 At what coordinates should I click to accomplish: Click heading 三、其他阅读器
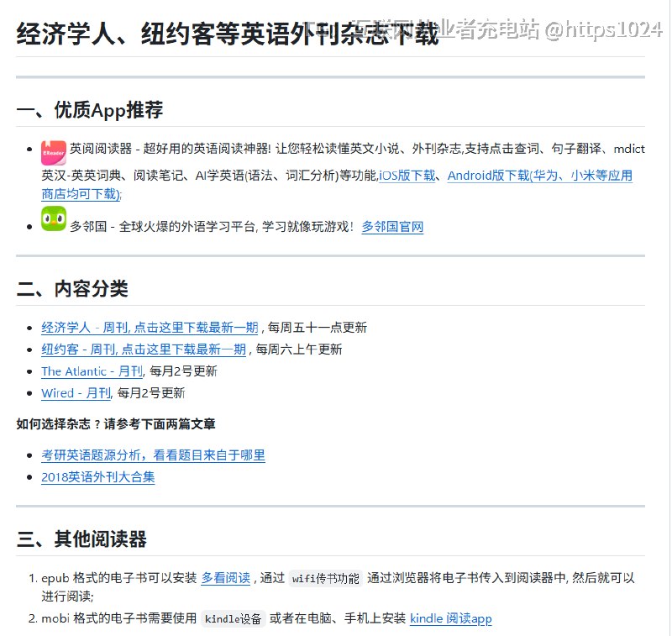point(81,539)
